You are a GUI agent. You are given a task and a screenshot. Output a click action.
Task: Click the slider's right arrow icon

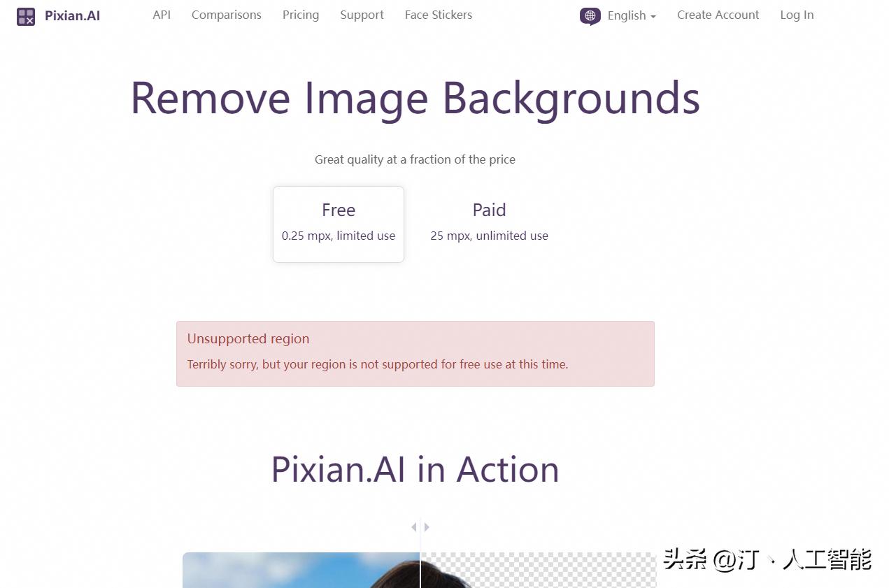[427, 527]
